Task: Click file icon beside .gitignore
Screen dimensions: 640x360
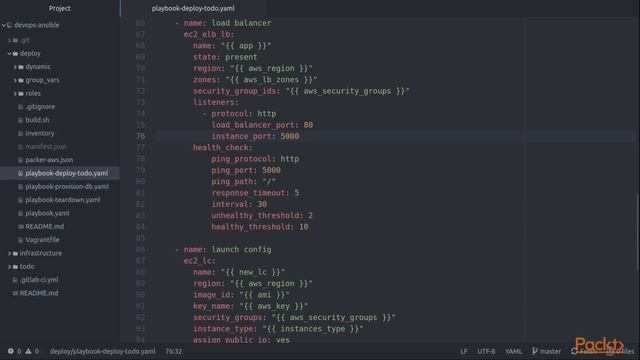Action: [x=20, y=107]
